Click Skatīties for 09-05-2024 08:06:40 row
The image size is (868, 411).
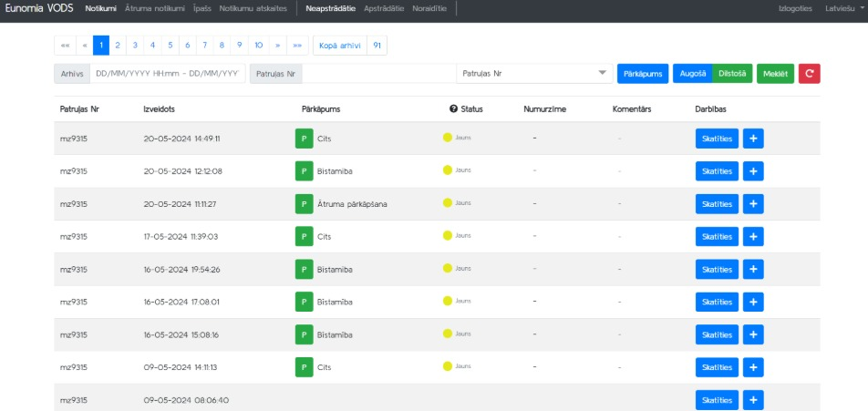pyautogui.click(x=717, y=400)
